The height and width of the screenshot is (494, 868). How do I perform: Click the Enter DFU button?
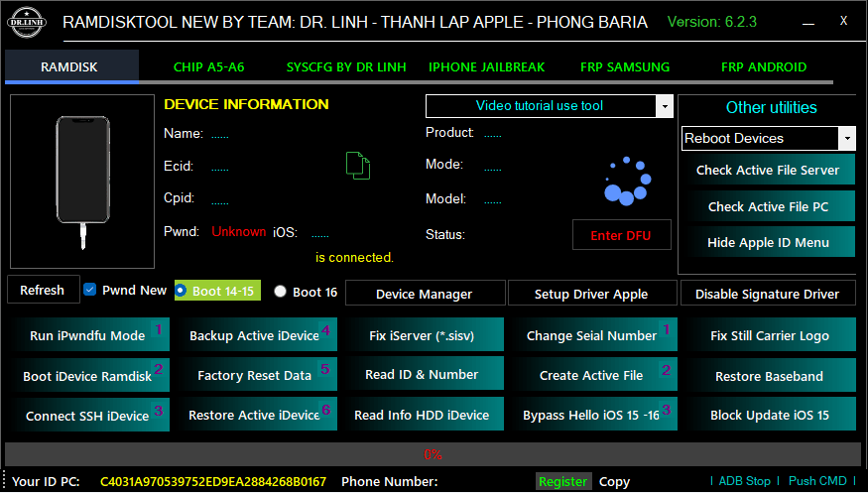click(x=621, y=235)
